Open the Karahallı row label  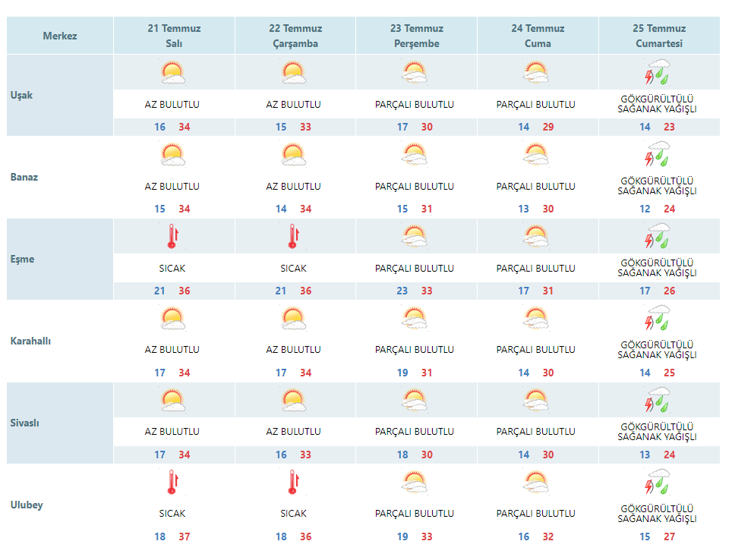pos(30,341)
